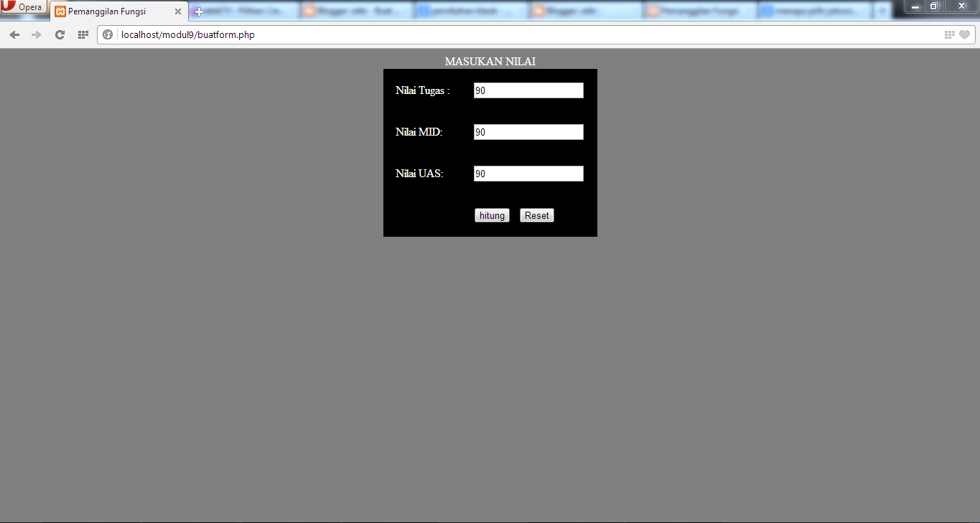Show site info globe icon
The height and width of the screenshot is (523, 980).
[x=108, y=34]
